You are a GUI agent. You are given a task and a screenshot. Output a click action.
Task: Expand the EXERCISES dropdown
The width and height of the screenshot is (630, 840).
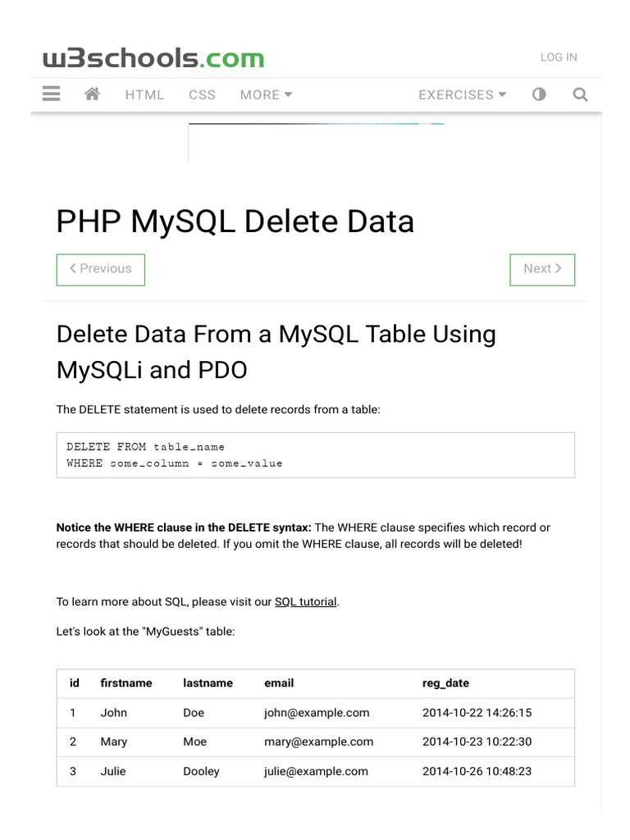[x=462, y=95]
